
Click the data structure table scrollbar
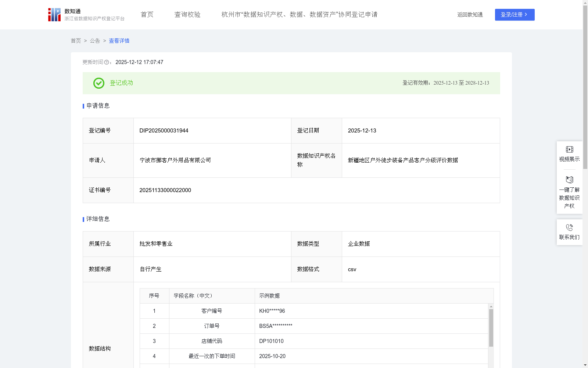click(x=491, y=328)
